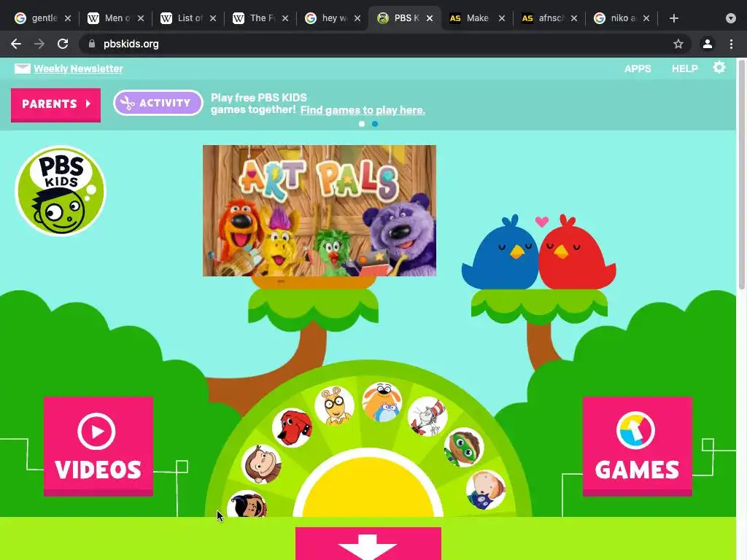The image size is (747, 560).
Task: Open the Arthur character icon
Action: click(x=334, y=405)
